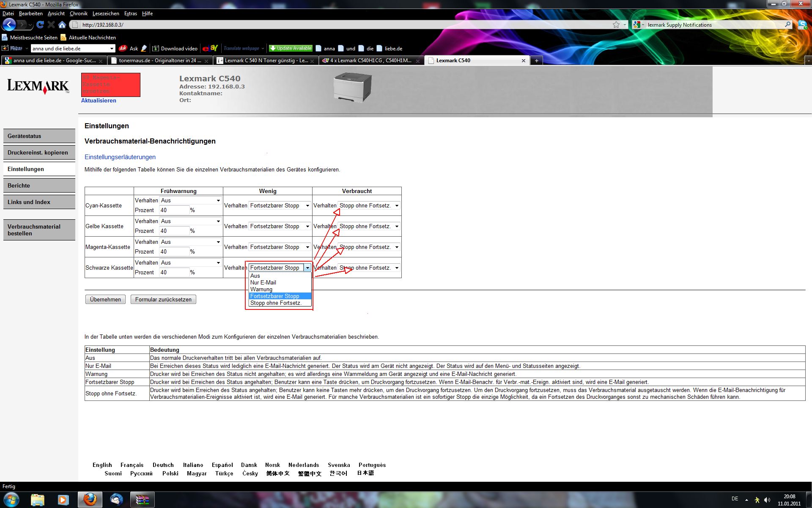The height and width of the screenshot is (508, 812).
Task: Switch page language to Français
Action: coord(132,465)
